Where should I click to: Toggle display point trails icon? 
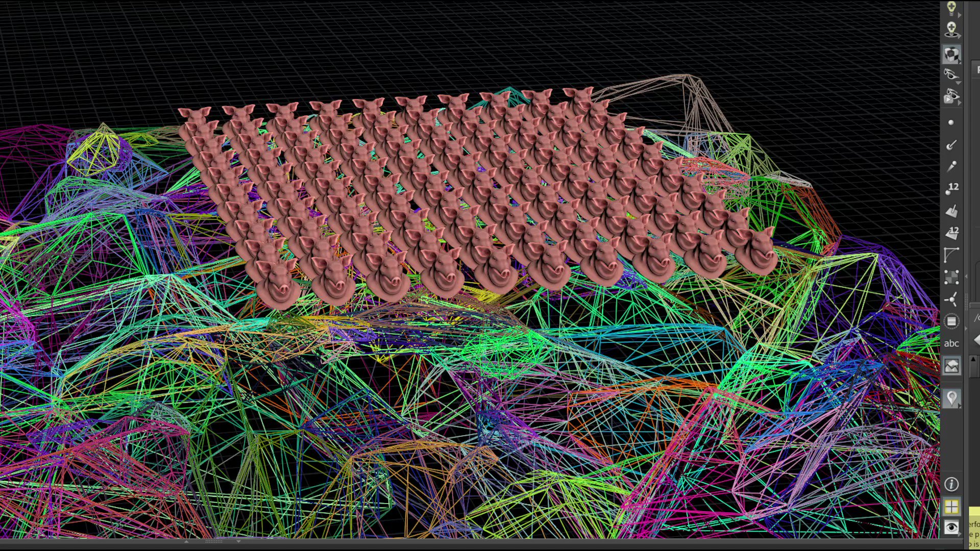[x=951, y=167]
